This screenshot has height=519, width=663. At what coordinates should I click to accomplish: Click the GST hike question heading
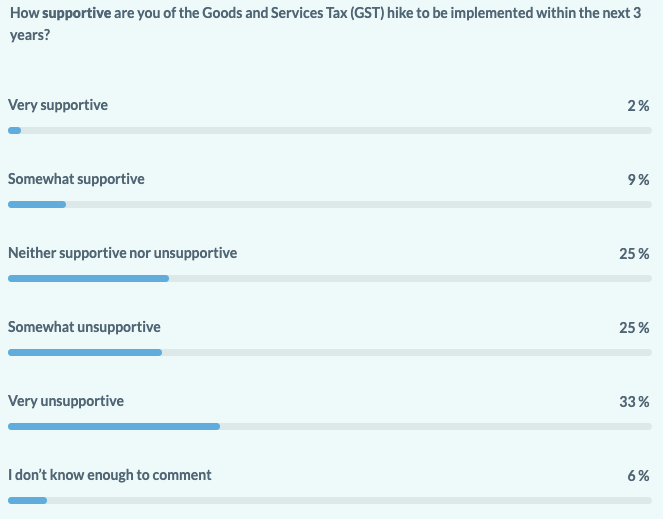326,24
